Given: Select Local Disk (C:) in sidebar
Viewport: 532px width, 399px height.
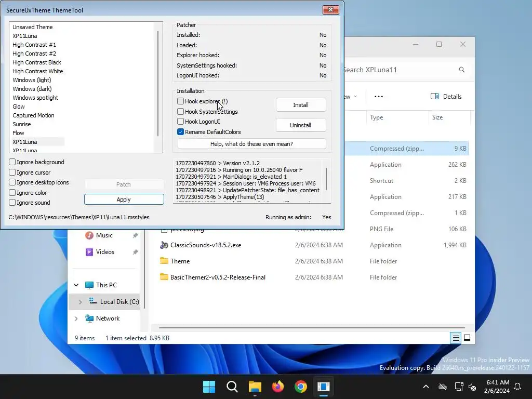Looking at the screenshot, I should 119,302.
